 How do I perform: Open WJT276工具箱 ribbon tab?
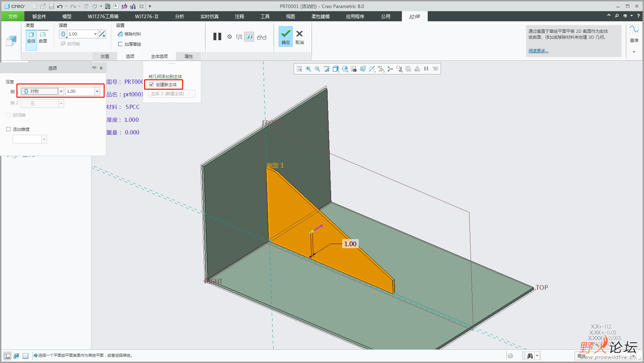pos(103,16)
